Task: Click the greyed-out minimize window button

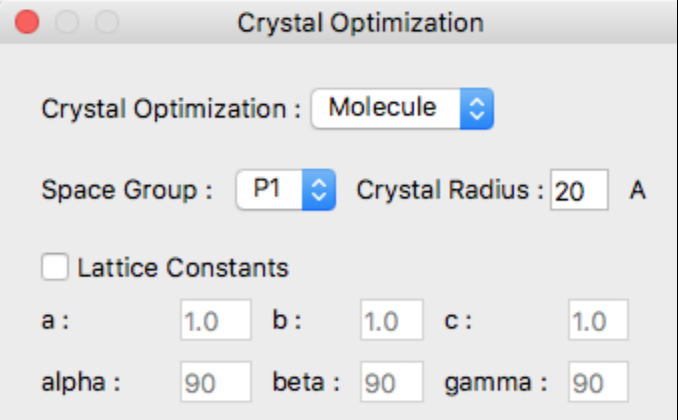Action: 67,22
